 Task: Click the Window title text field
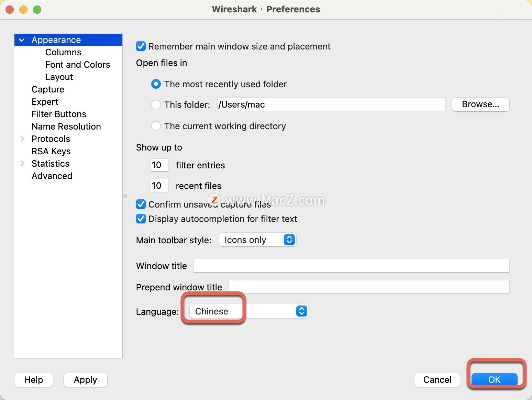[x=351, y=266]
